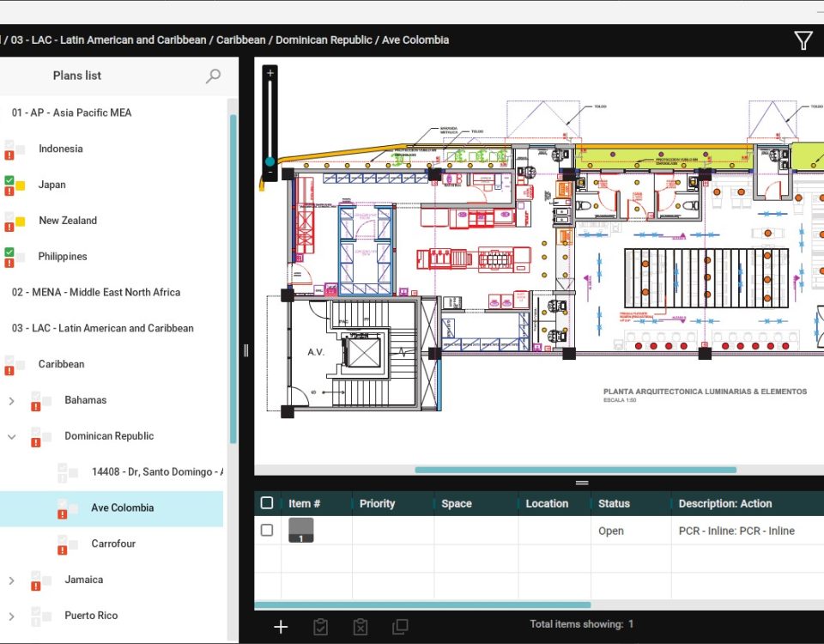The height and width of the screenshot is (644, 824).
Task: Sort by the Status column header
Action: click(614, 504)
